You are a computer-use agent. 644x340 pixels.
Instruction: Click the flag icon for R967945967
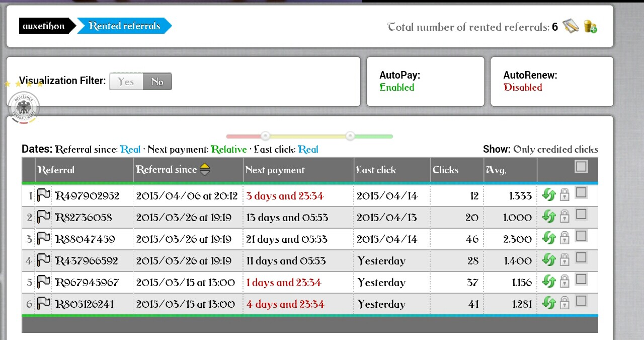coord(44,282)
